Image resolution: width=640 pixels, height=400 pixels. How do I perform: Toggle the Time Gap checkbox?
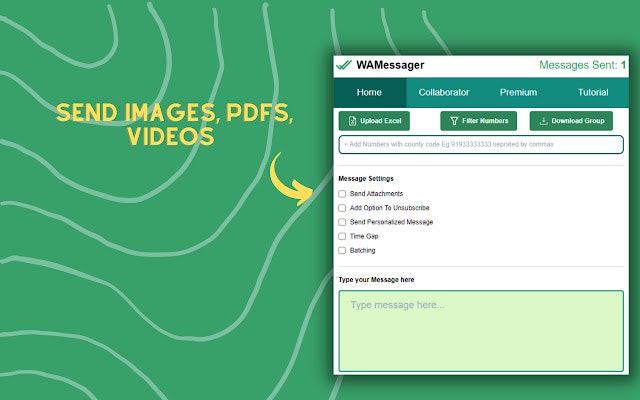342,236
